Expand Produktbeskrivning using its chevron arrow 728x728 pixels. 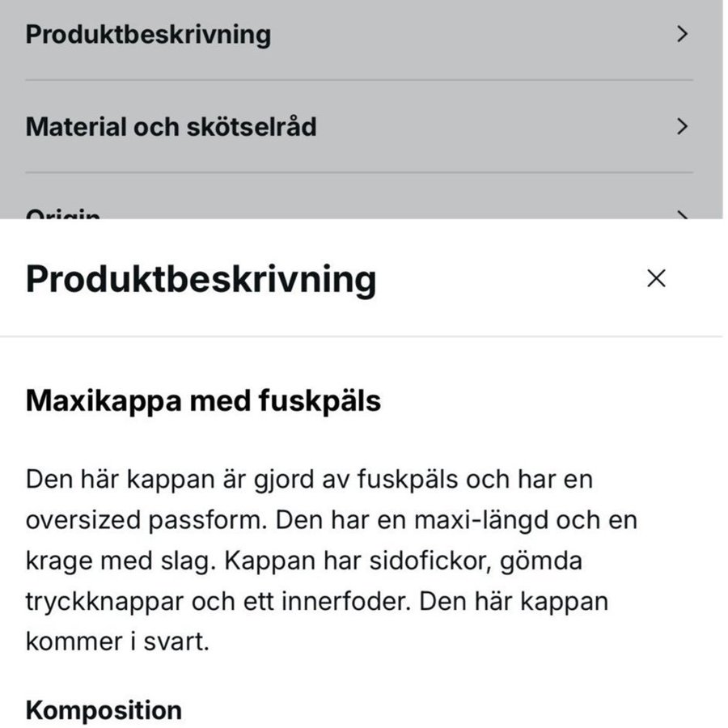point(683,34)
